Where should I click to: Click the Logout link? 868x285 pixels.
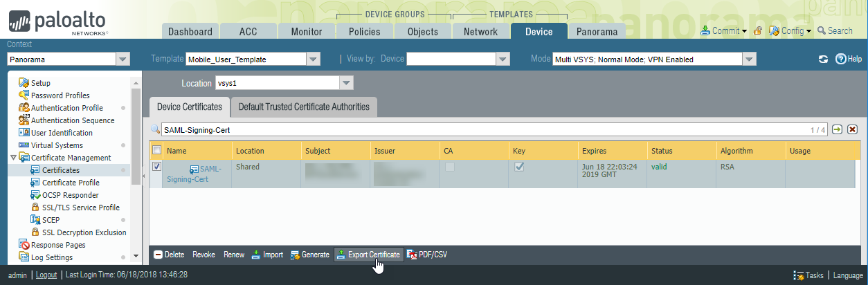tap(46, 275)
